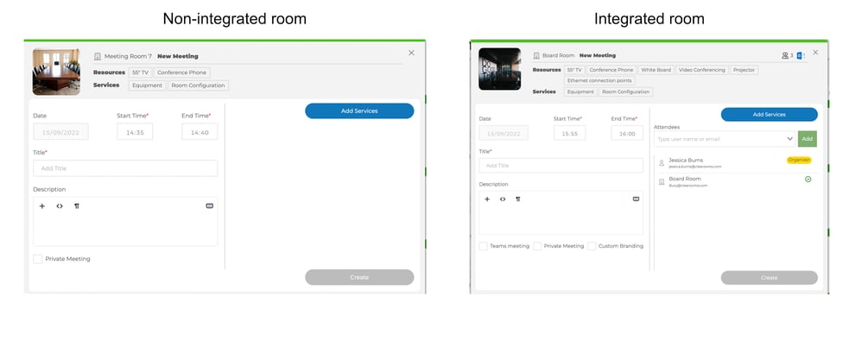Click the code view icon in Meeting Room 7 description
The width and height of the screenshot is (868, 341).
60,206
